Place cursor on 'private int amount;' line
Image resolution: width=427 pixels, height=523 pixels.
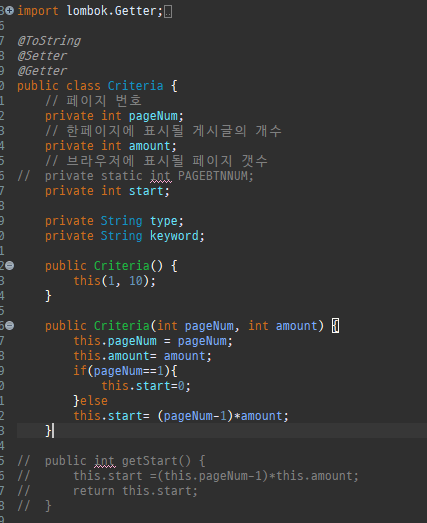pos(111,146)
